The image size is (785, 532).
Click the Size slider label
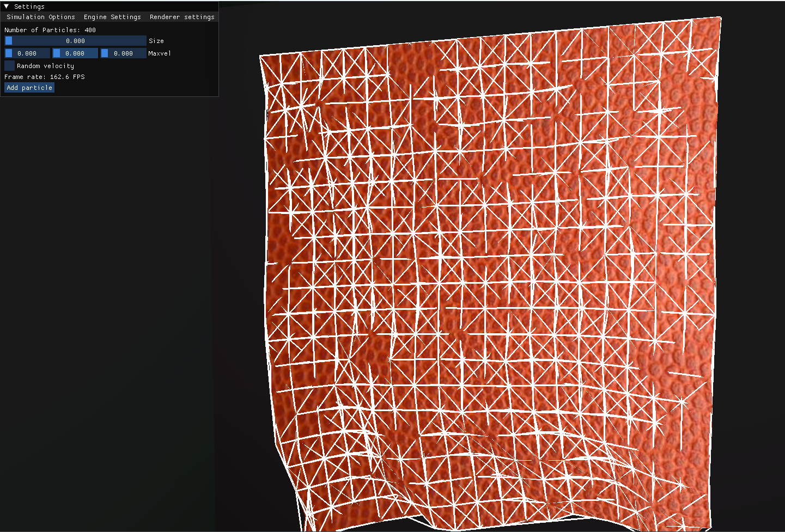(x=157, y=40)
